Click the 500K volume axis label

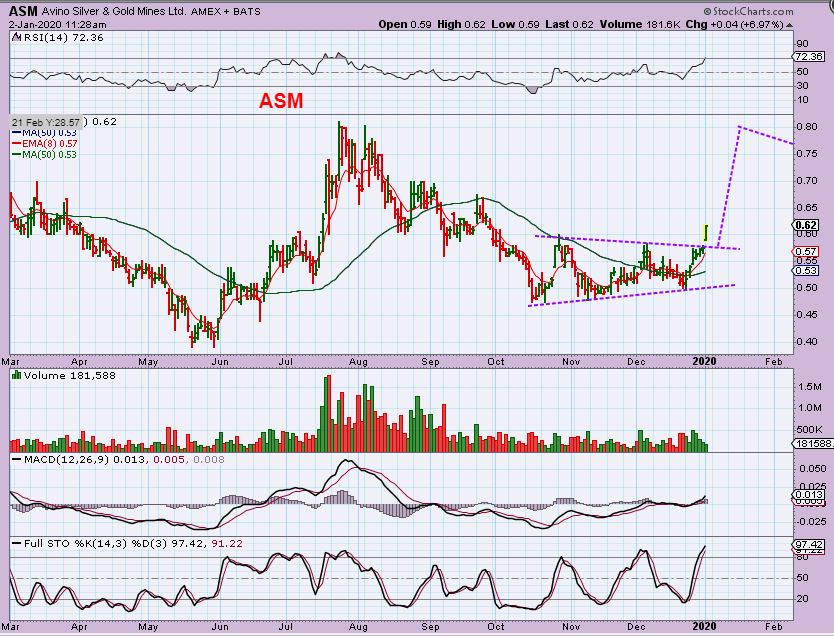(x=810, y=430)
